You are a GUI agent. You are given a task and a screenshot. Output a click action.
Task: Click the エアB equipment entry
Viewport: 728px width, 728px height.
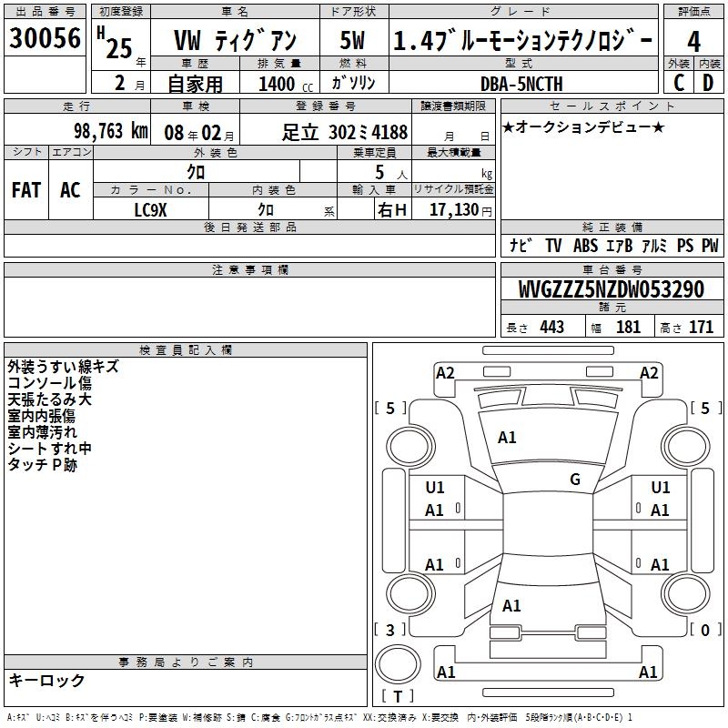tap(620, 245)
